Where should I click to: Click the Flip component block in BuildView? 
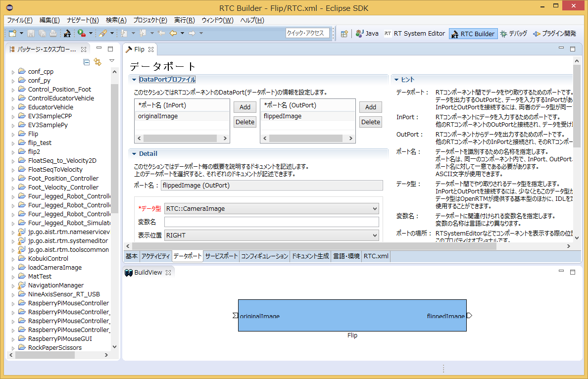pyautogui.click(x=352, y=315)
